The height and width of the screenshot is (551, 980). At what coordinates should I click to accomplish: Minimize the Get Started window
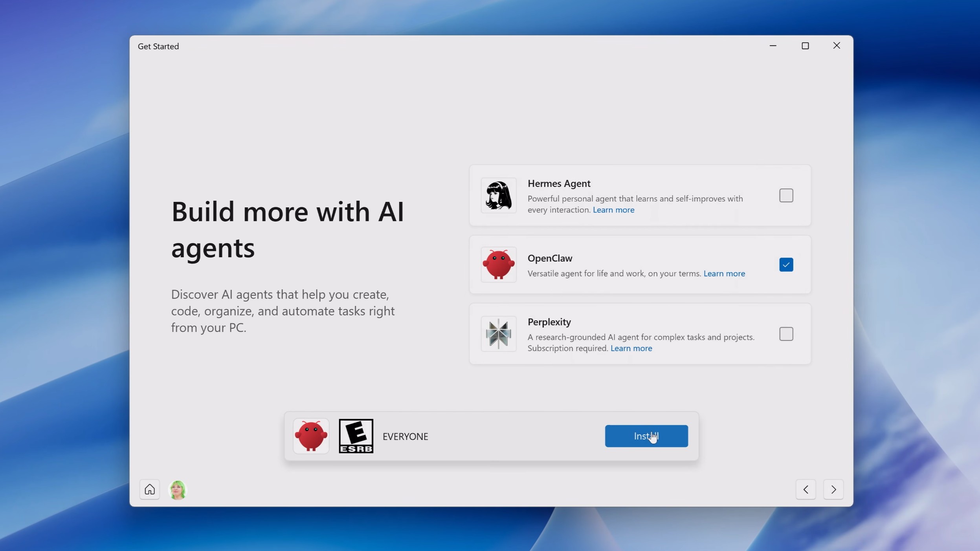(773, 46)
